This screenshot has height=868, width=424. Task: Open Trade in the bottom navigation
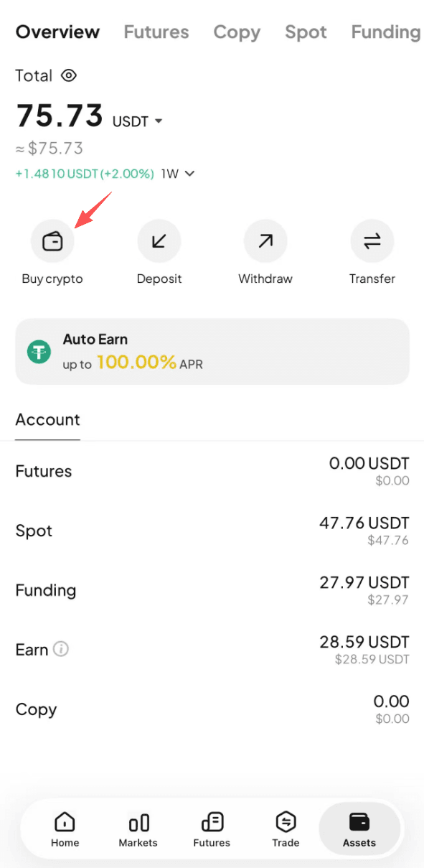[286, 829]
